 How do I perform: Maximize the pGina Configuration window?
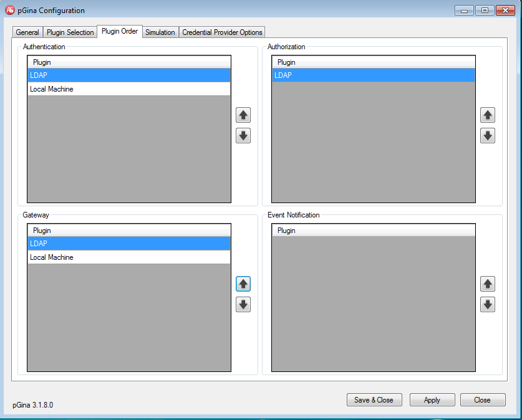coord(485,11)
